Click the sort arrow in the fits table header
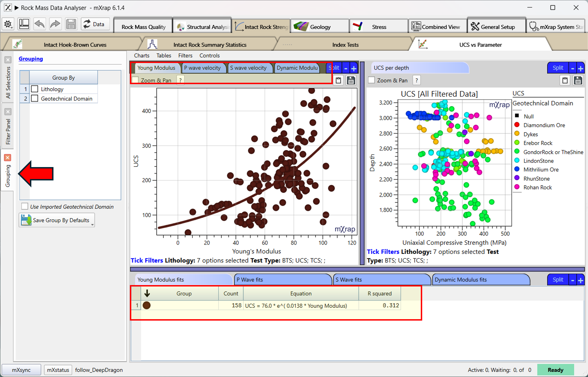The image size is (588, 377). click(x=147, y=293)
